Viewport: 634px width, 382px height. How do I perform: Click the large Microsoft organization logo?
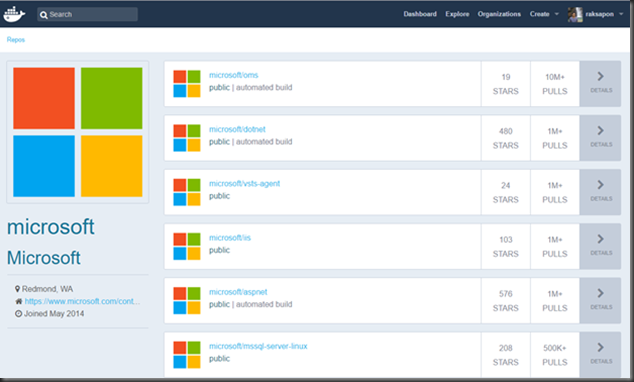tap(78, 132)
